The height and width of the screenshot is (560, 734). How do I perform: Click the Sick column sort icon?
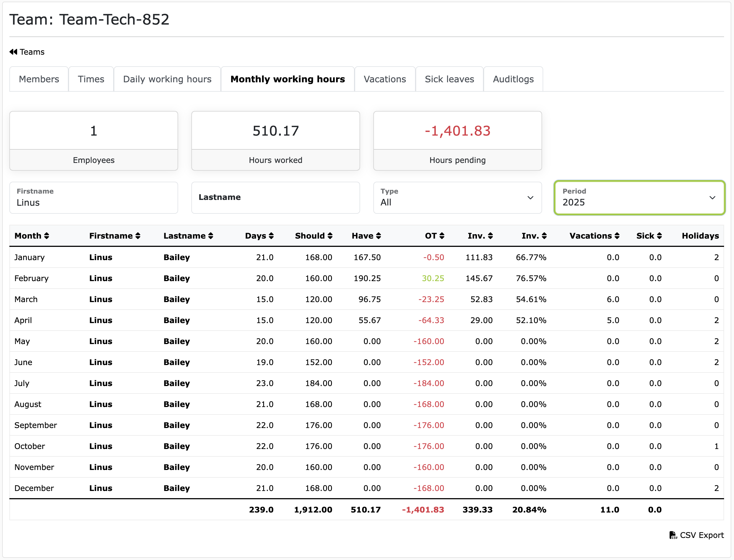pos(659,236)
